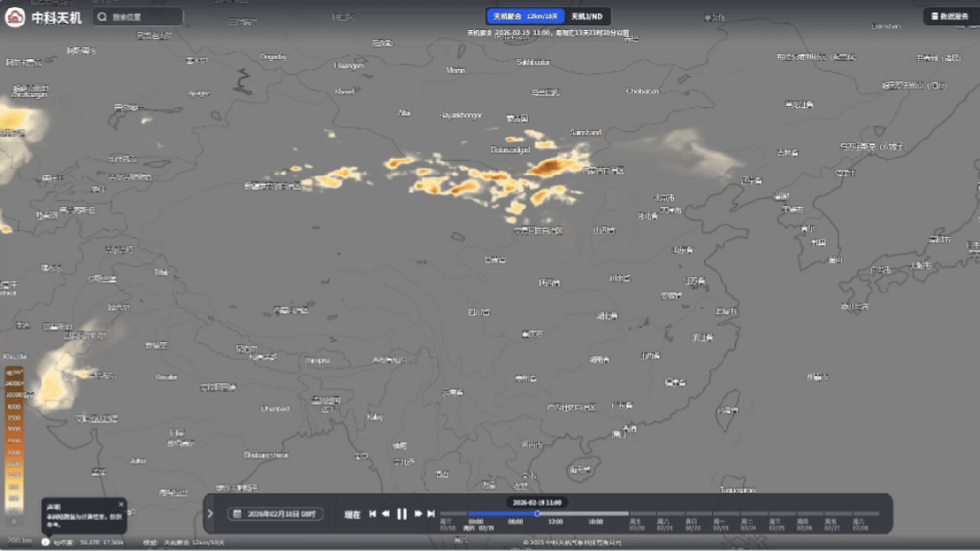Click the 山西省 map label
This screenshot has height=551, width=980.
pos(604,231)
